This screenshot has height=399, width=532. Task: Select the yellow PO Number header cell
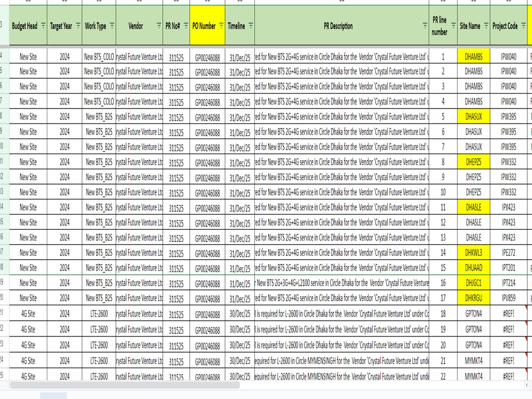coord(207,26)
